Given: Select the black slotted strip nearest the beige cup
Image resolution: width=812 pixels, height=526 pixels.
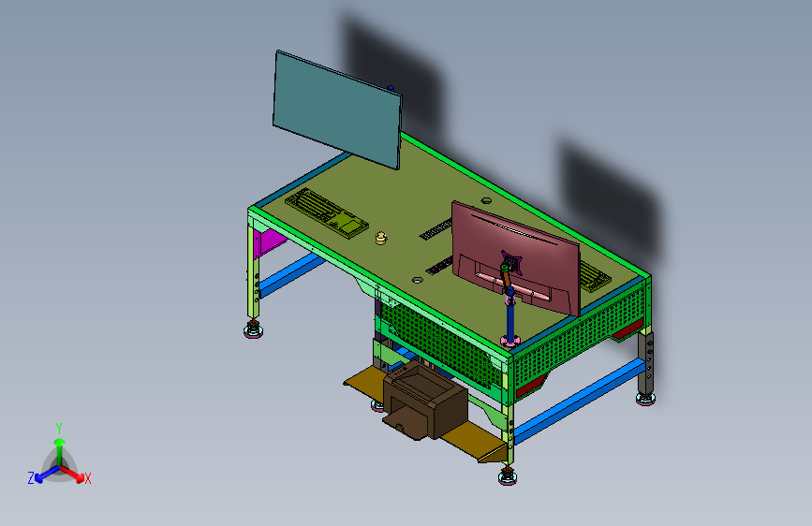Looking at the screenshot, I should click(x=436, y=229).
